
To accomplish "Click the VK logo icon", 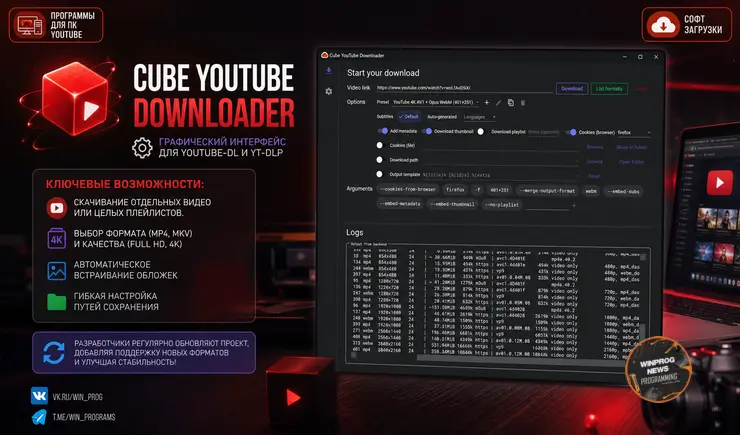I will pyautogui.click(x=39, y=395).
